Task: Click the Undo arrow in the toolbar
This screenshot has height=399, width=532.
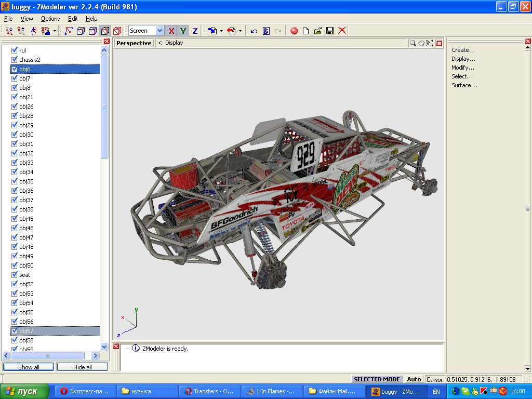Action: (254, 31)
